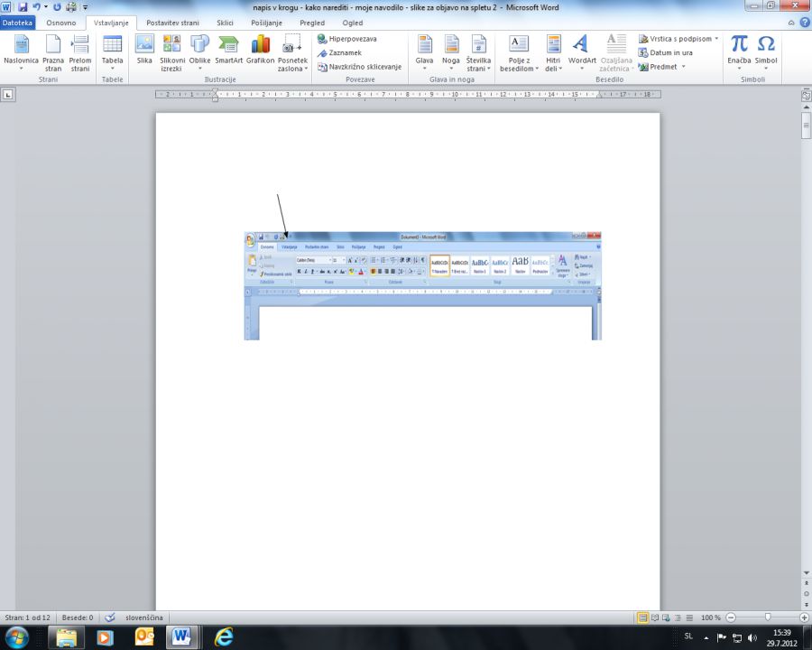812x650 pixels.
Task: Switch to Web Layout view
Action: (666, 617)
